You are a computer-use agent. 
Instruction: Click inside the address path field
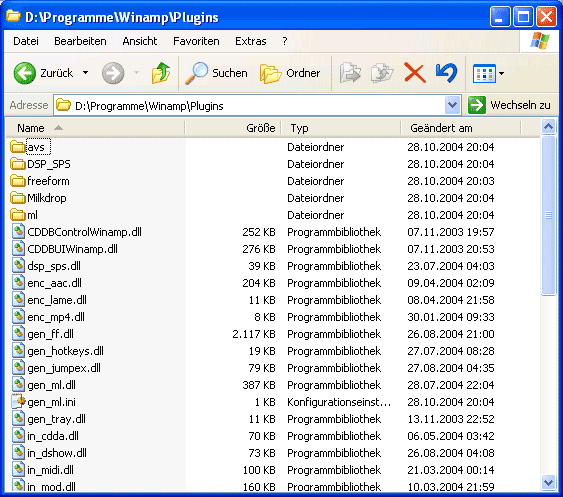tap(249, 105)
